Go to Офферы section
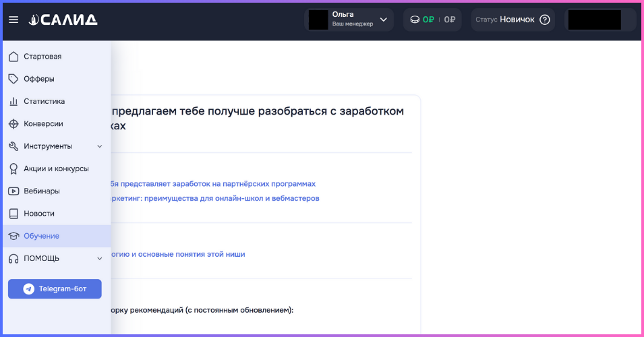644x337 pixels. pos(57,79)
